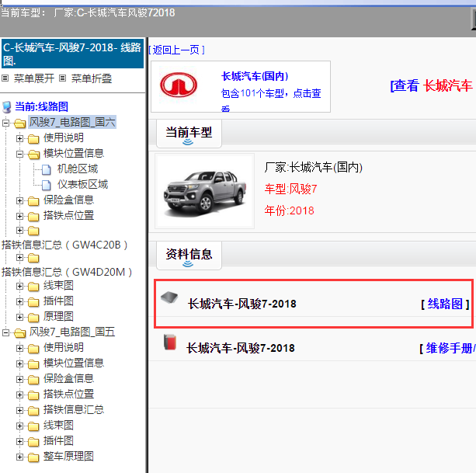Expand 插件图 node under 国六

point(19,302)
